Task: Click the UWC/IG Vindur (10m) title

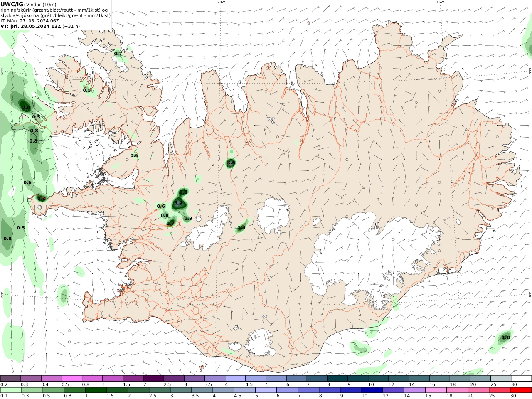Action: point(29,4)
